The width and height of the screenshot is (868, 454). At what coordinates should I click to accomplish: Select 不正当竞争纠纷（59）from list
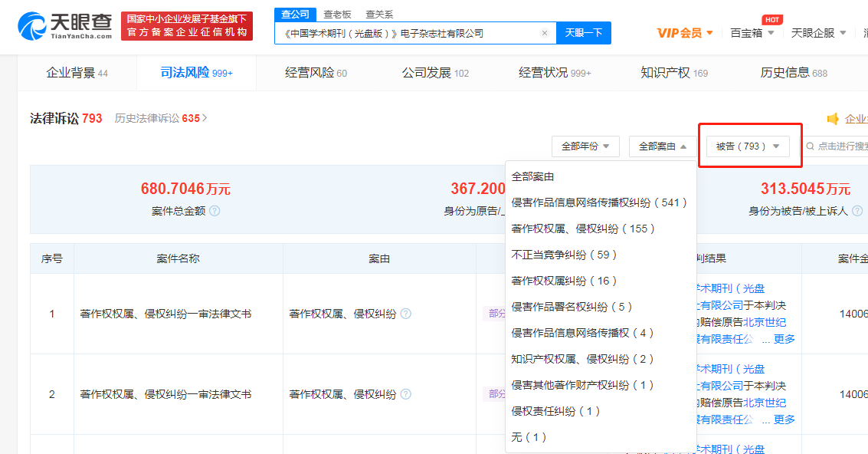point(564,255)
